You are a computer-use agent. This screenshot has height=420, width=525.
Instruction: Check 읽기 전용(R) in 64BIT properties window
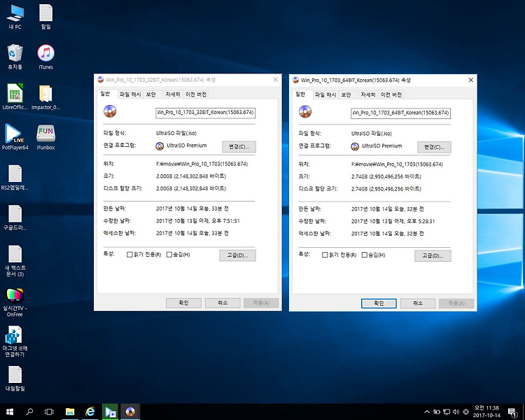coord(325,255)
